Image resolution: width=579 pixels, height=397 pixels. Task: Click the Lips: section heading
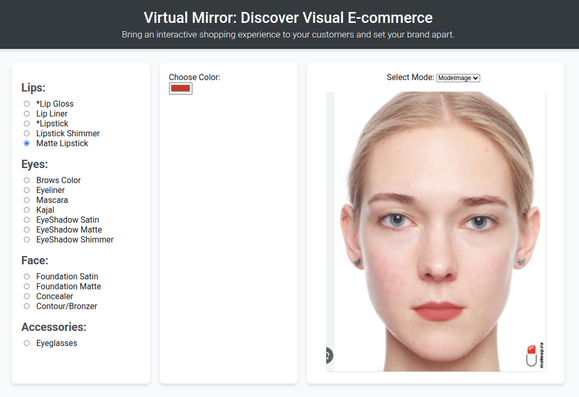pos(34,88)
